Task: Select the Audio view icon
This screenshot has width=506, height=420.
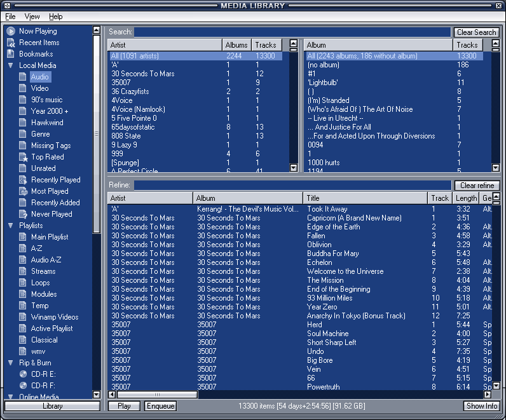Action: click(23, 77)
